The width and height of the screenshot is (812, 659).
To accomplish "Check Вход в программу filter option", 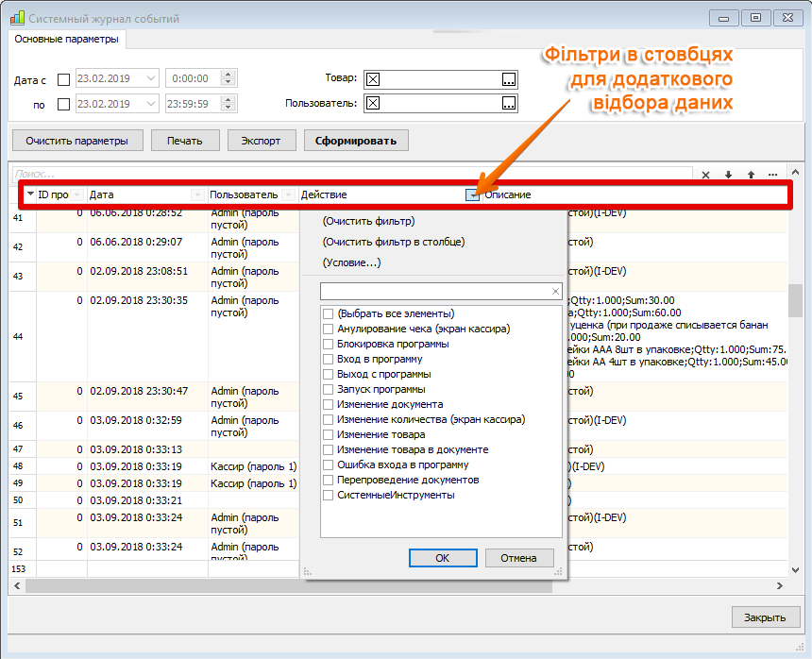I will pos(328,359).
